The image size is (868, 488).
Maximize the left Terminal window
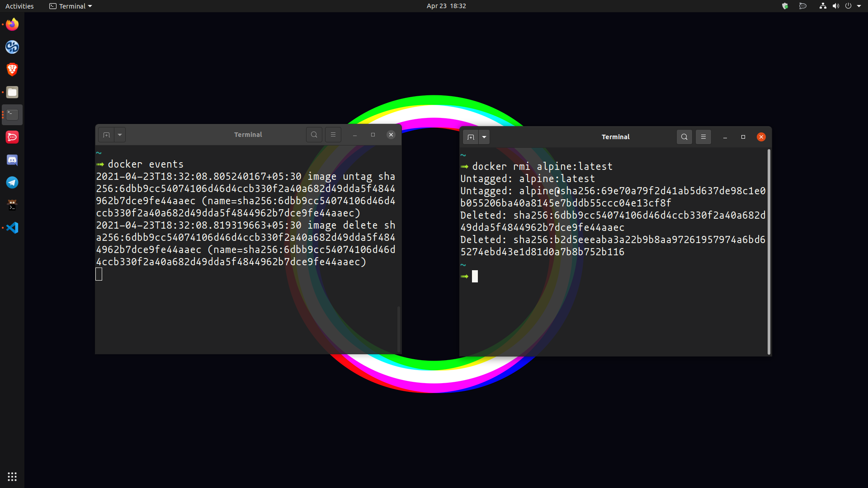373,135
